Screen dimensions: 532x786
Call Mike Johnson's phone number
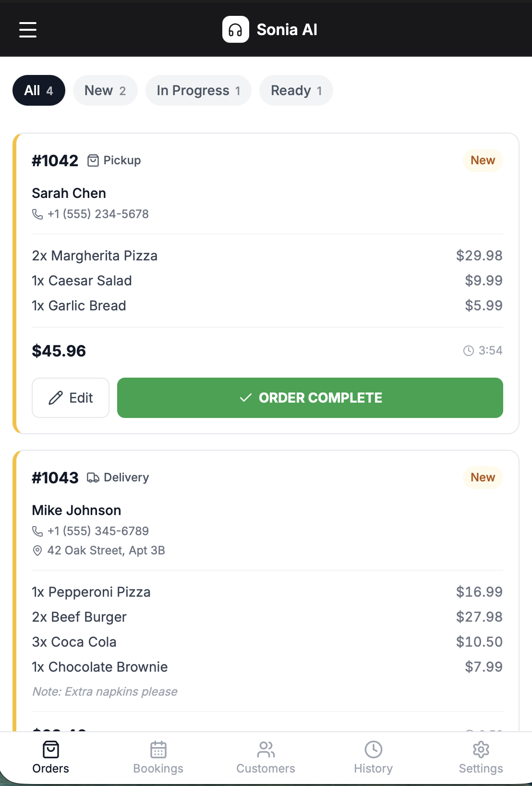tap(98, 531)
